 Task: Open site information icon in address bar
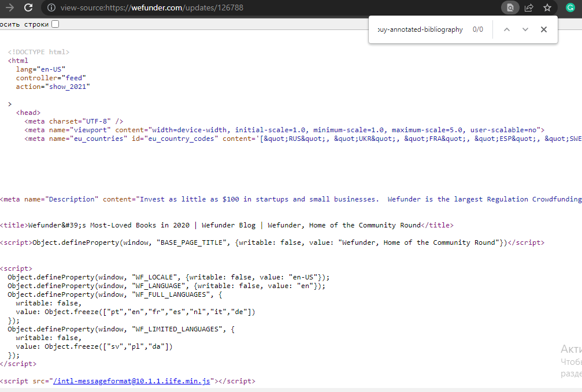[51, 8]
